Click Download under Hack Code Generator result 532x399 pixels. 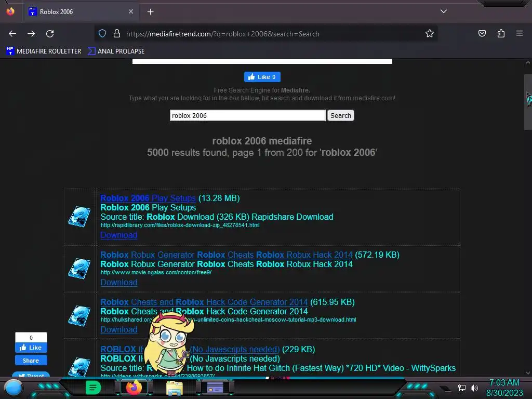coord(119,329)
